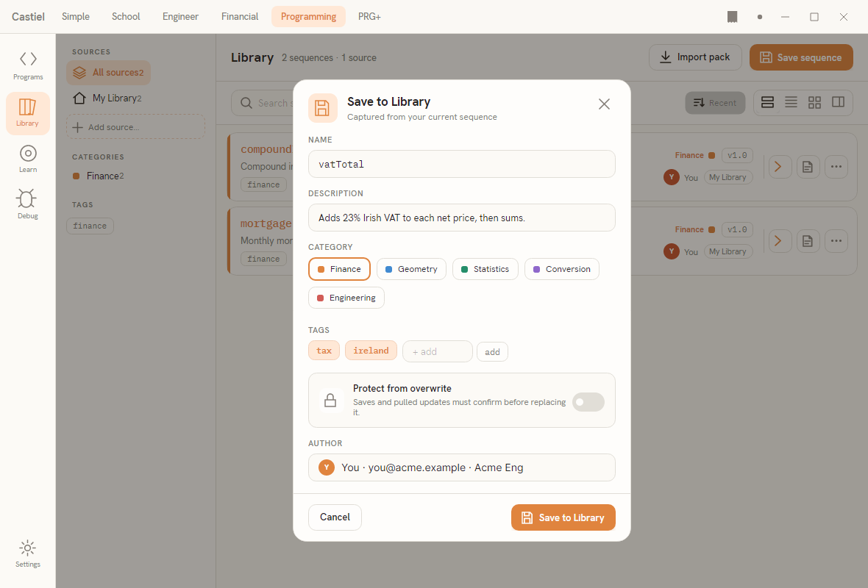Switch to the Simple mode tab
This screenshot has width=868, height=588.
pyautogui.click(x=75, y=17)
